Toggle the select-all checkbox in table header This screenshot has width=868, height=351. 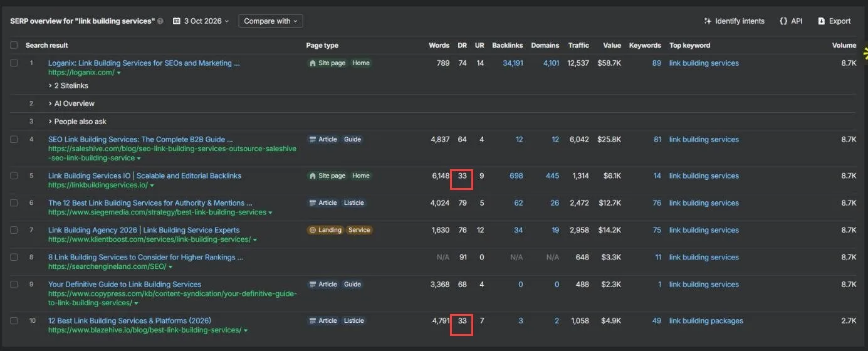pos(14,45)
